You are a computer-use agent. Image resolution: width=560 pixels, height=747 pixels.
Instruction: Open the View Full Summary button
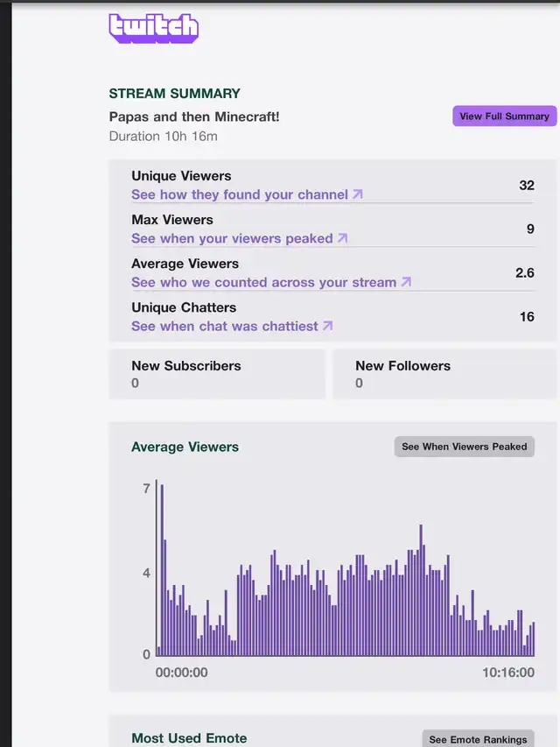tap(504, 116)
